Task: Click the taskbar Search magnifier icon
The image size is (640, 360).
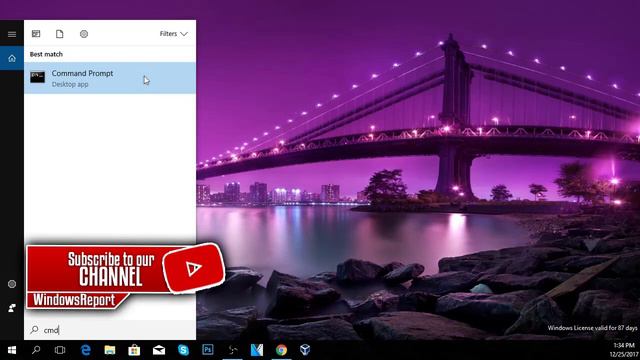Action: pyautogui.click(x=36, y=350)
